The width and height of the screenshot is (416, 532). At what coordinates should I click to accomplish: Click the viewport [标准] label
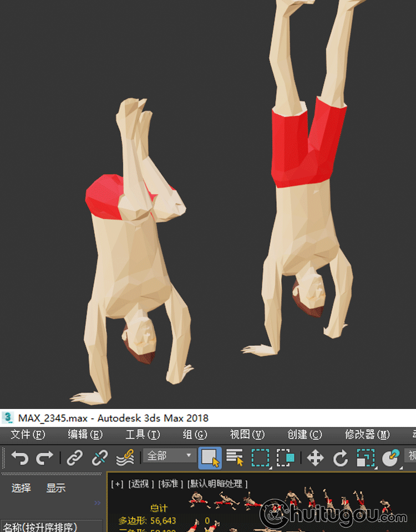[x=170, y=483]
